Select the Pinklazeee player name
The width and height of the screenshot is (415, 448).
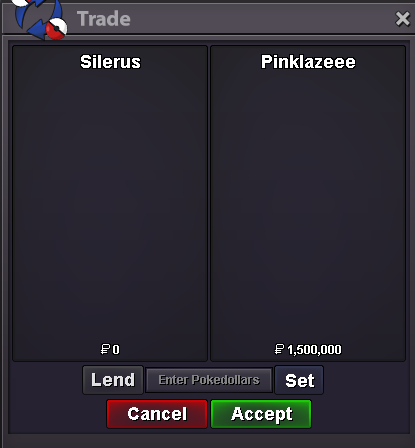tap(308, 62)
